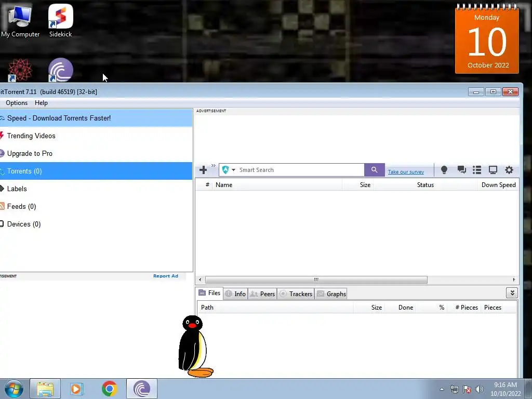Open the Options menu

17,103
